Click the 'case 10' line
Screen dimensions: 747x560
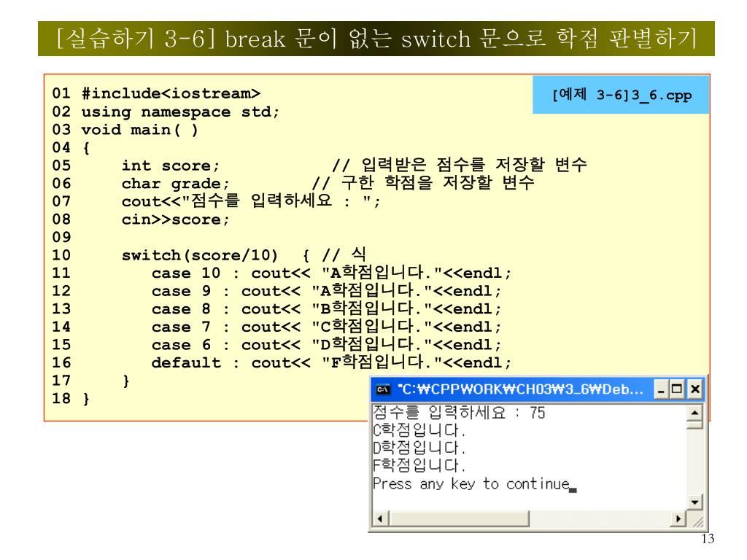pyautogui.click(x=332, y=273)
